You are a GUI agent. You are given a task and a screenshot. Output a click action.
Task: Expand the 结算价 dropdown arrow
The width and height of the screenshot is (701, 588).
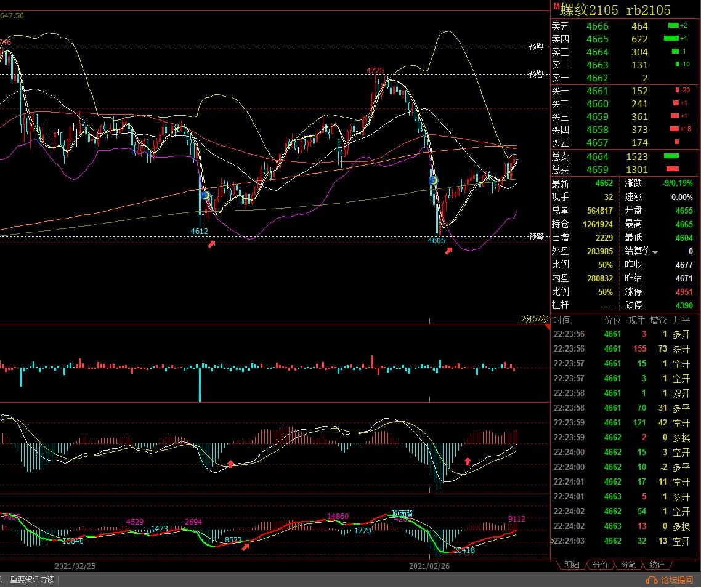655,252
